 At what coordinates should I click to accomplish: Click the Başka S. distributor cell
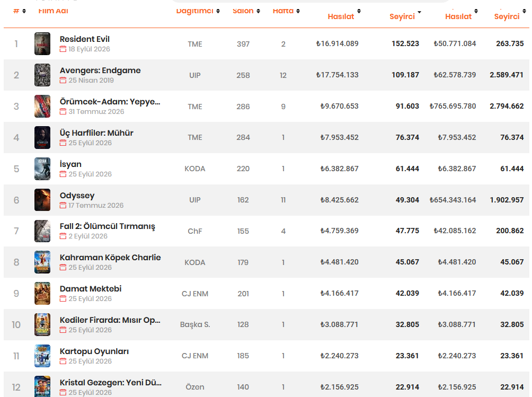click(x=195, y=325)
